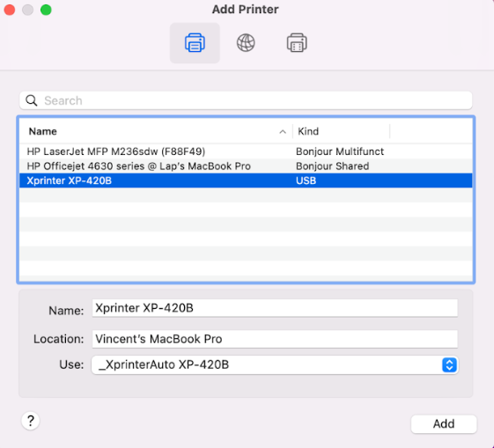Select the Xprinter XP-420B USB row
Viewport: 494px width, 448px height.
pyautogui.click(x=246, y=180)
